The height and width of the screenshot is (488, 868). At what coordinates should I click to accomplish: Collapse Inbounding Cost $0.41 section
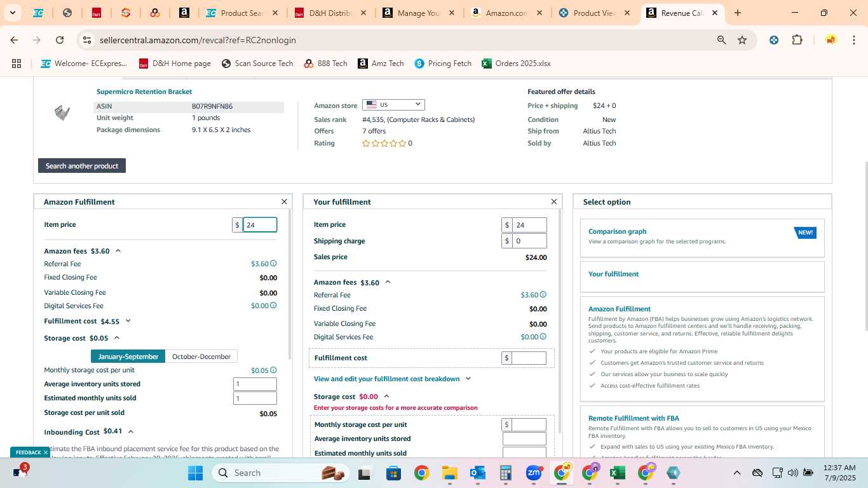pos(131,432)
